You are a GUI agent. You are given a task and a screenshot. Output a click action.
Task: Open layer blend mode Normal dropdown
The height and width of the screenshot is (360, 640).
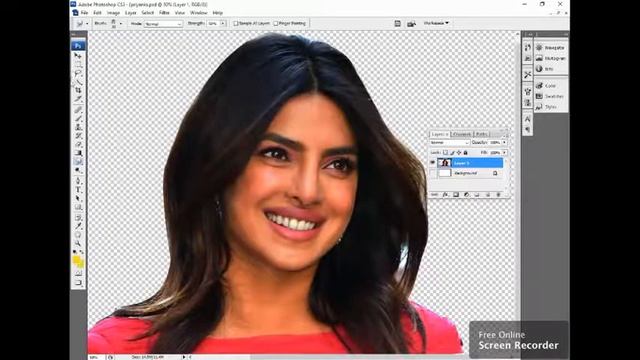[x=449, y=142]
